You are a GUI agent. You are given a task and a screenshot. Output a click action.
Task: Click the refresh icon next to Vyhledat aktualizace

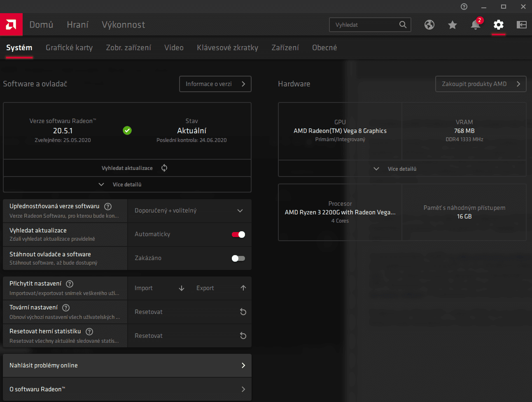pos(164,168)
